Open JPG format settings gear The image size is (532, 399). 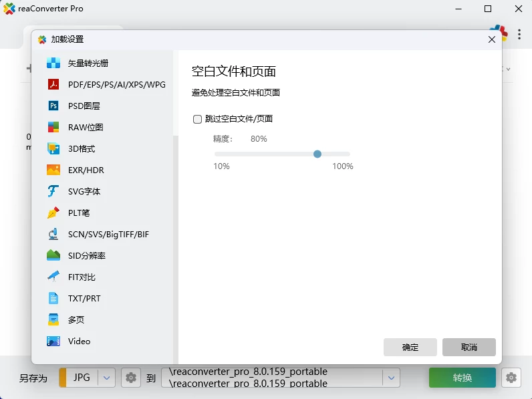(x=131, y=378)
